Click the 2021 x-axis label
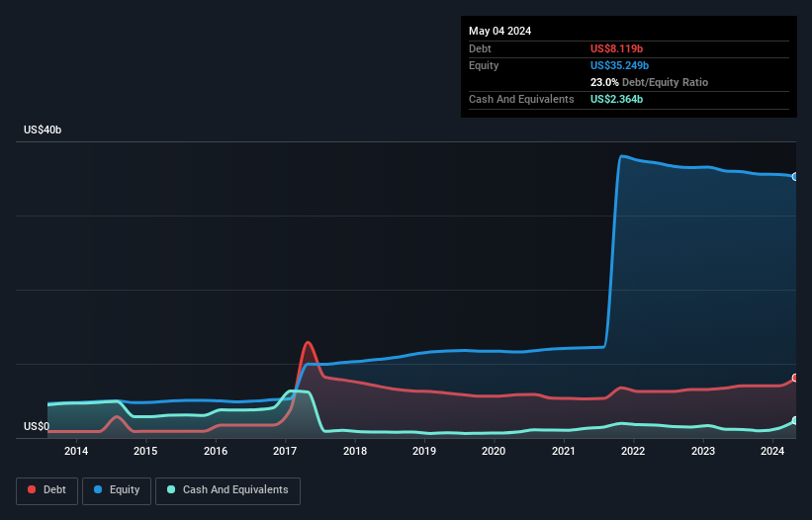 pos(564,451)
